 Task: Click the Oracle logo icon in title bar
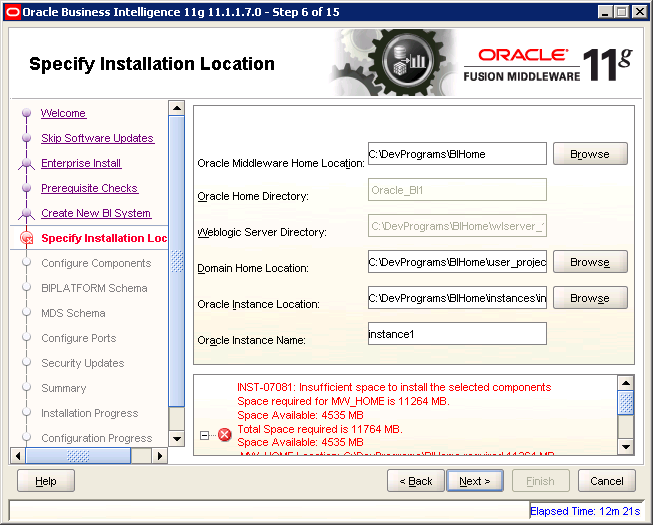12,12
